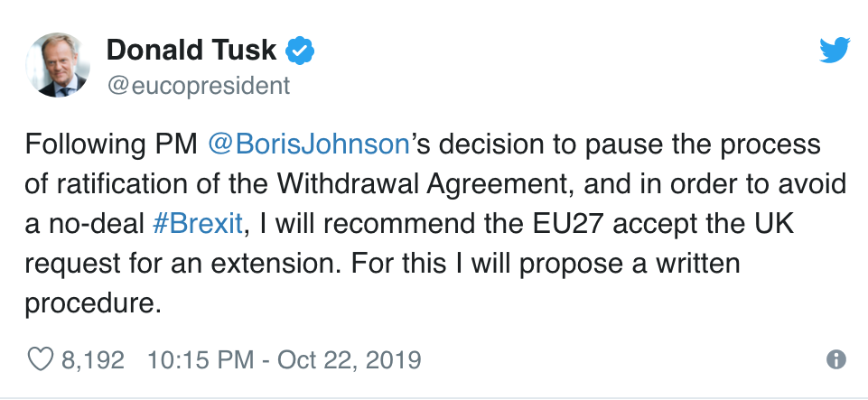Open the Donald Tusk display name
Viewport: 868px width, 400px height.
click(191, 51)
